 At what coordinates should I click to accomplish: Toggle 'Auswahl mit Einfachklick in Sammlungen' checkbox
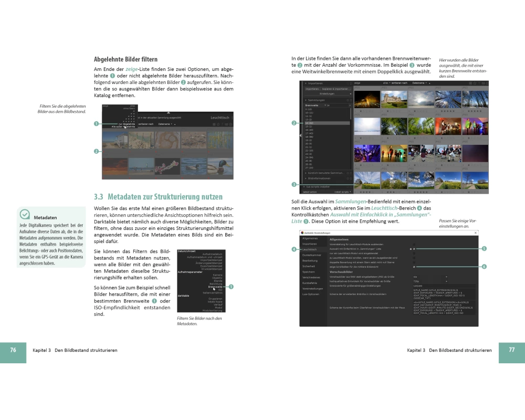pyautogui.click(x=414, y=248)
